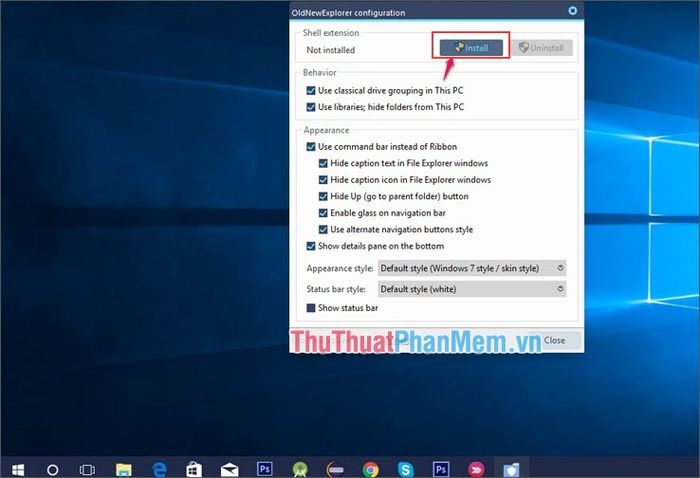Close the OldNewExplorer window via title bar X
This screenshot has width=700, height=478.
[572, 10]
